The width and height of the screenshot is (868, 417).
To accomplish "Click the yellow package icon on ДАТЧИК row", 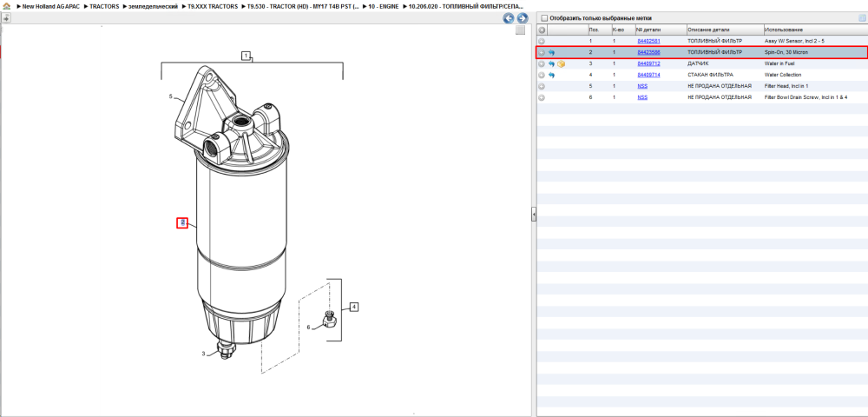I will 561,63.
